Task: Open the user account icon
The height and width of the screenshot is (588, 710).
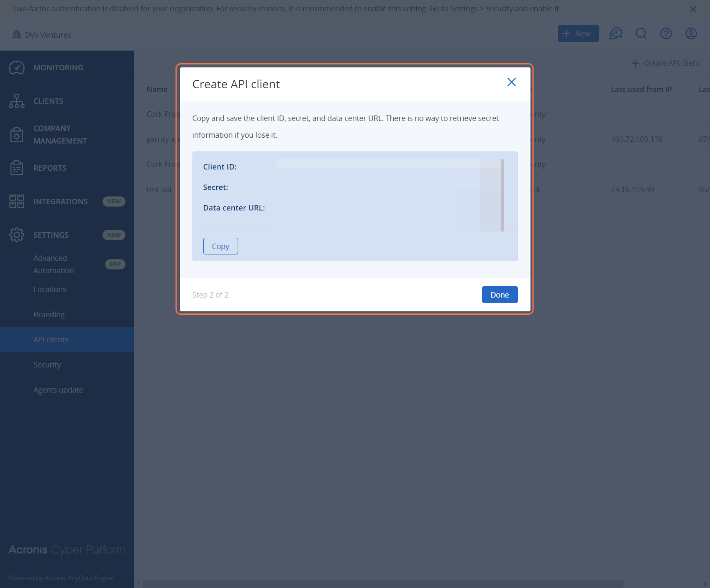Action: pos(691,33)
